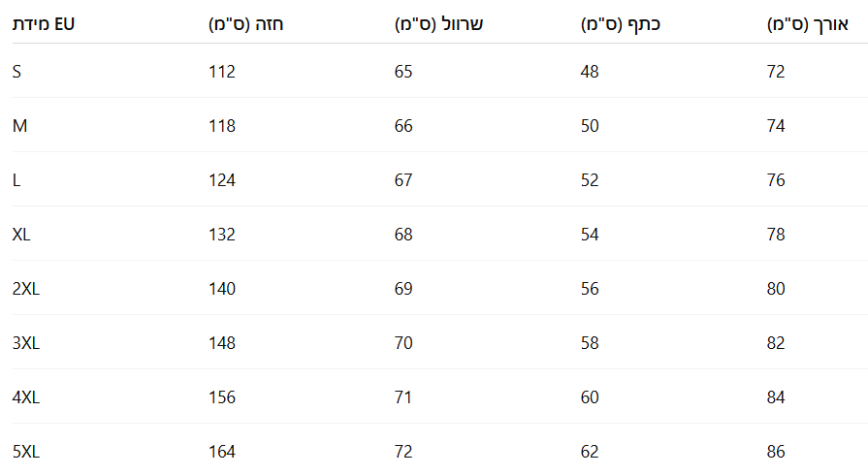Click the chest (חזה) column header
The height and width of the screenshot is (475, 868).
[245, 24]
